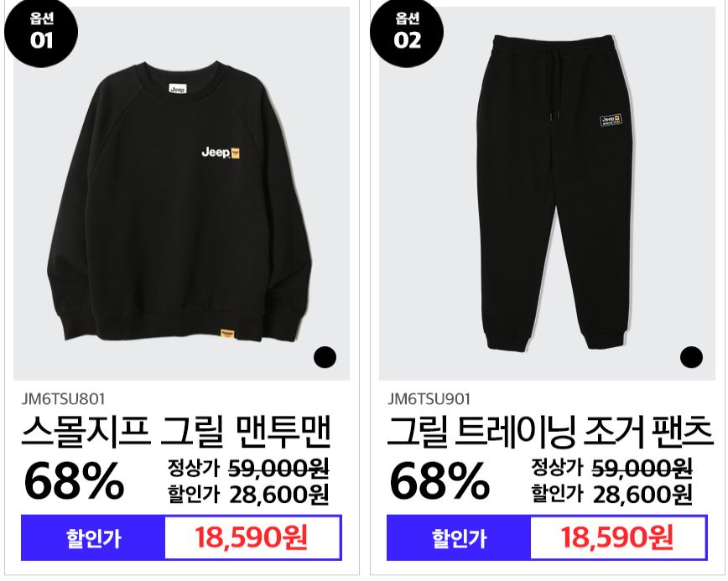Select black color swatch on jogger pants image
Viewport: 728px width, 581px height.
click(691, 357)
